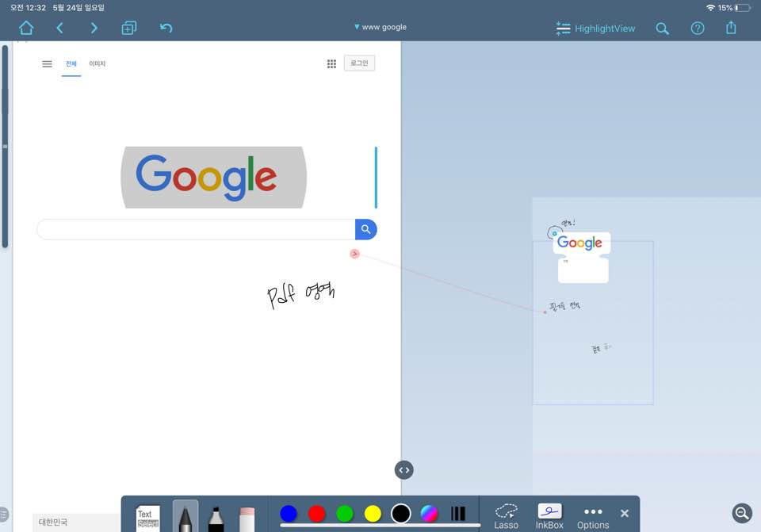Image resolution: width=761 pixels, height=532 pixels.
Task: Choose the black color swatch
Action: click(401, 513)
